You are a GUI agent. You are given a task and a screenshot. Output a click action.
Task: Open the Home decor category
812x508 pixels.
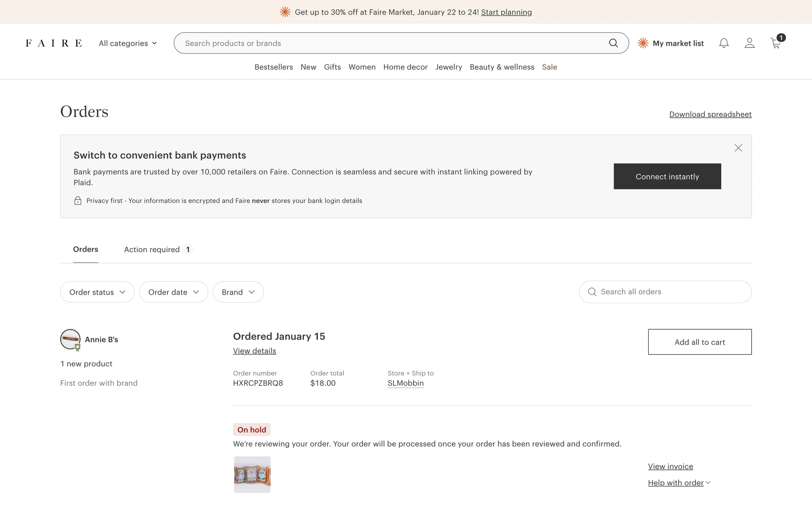pos(405,67)
